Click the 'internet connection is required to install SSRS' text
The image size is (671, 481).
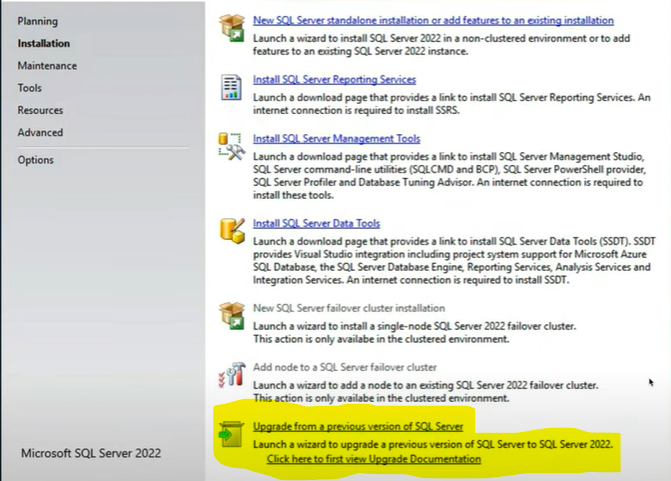(x=356, y=110)
